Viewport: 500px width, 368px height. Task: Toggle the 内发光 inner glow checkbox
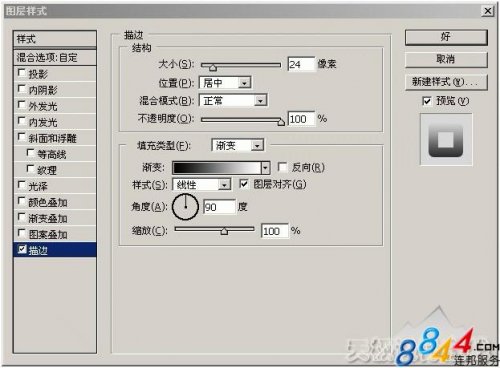pyautogui.click(x=22, y=121)
